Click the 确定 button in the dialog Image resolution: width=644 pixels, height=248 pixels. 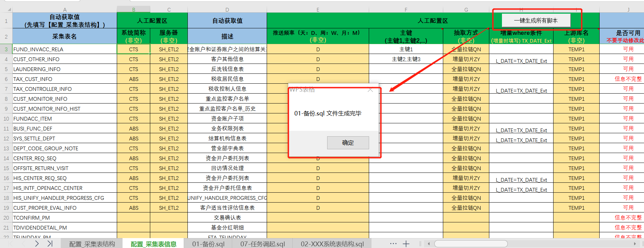point(348,143)
